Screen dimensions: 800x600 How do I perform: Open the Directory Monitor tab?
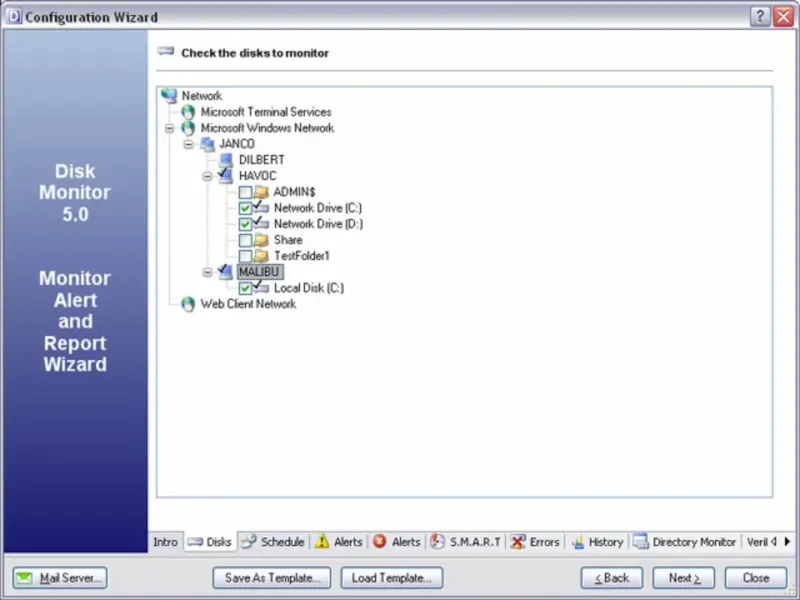tap(685, 542)
